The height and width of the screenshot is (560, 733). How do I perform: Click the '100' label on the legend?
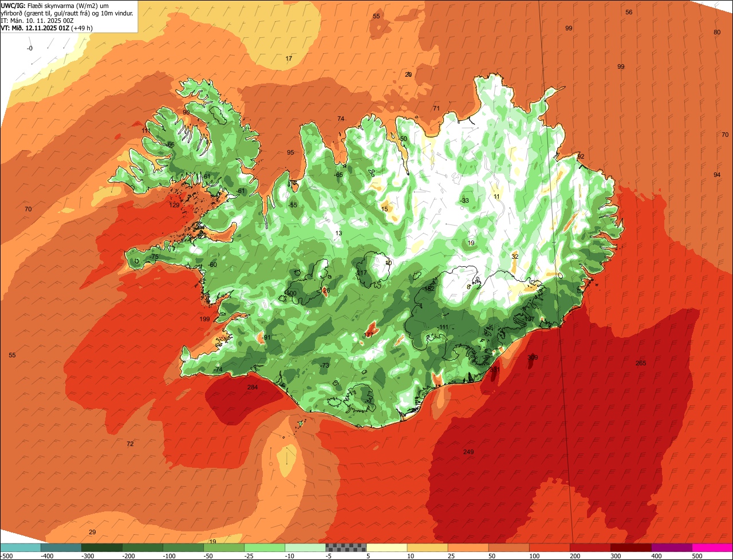pos(534,555)
